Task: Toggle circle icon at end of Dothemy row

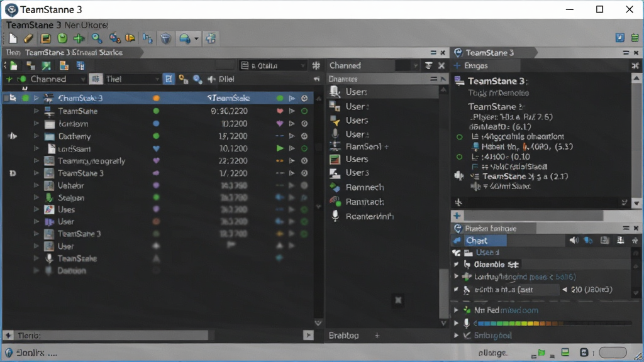Action: click(304, 136)
